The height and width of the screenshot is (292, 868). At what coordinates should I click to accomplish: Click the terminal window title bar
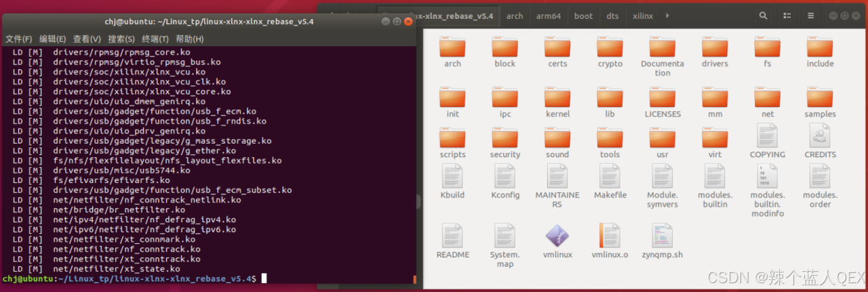coord(208,22)
